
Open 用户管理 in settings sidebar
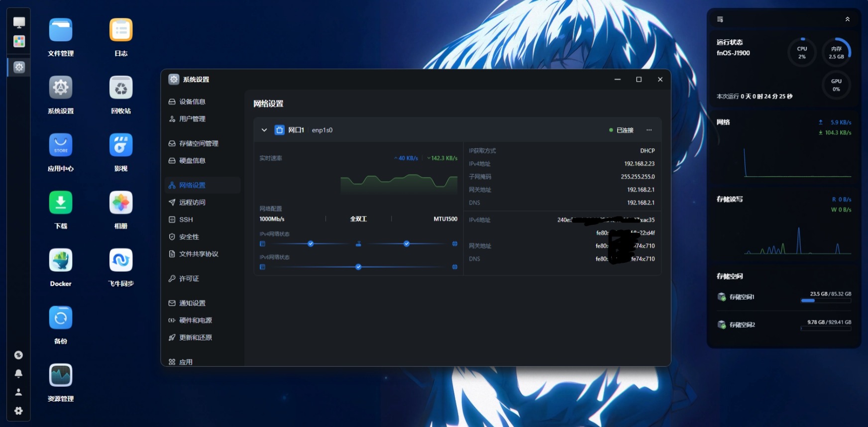click(x=203, y=119)
